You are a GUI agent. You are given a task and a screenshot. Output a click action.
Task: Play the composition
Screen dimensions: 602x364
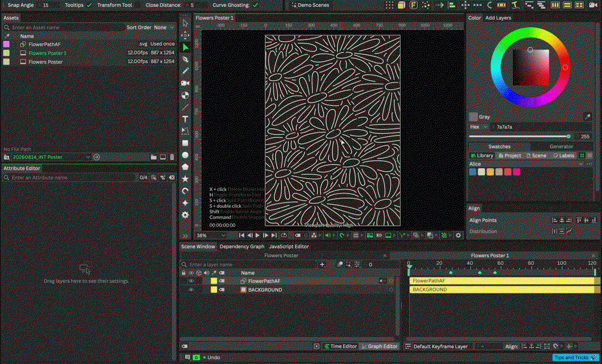pyautogui.click(x=257, y=235)
